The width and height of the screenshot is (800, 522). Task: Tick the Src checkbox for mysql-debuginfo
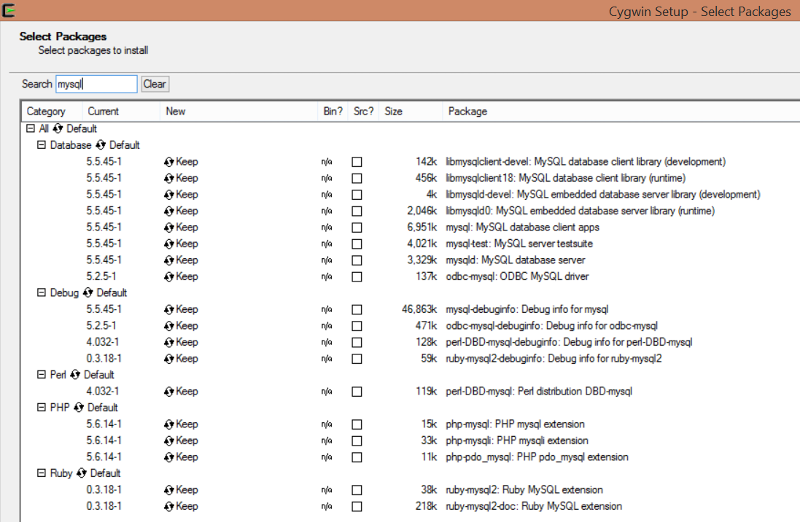point(357,310)
